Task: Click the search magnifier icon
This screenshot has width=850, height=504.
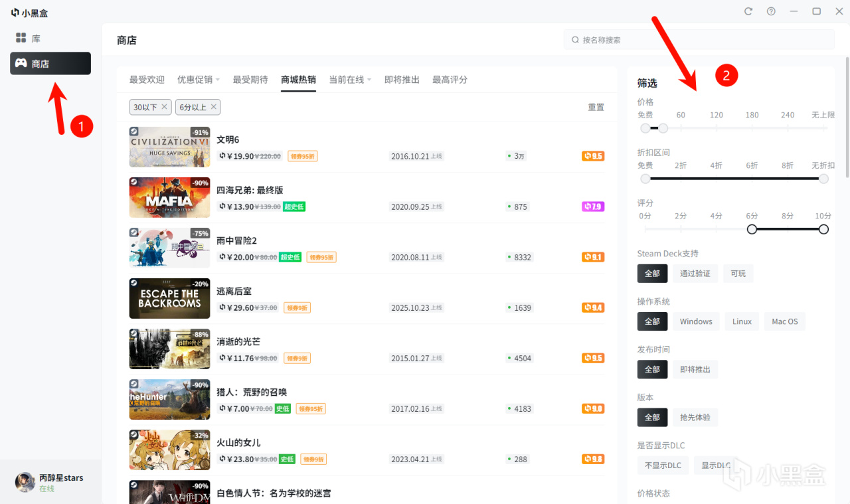Action: [x=575, y=40]
